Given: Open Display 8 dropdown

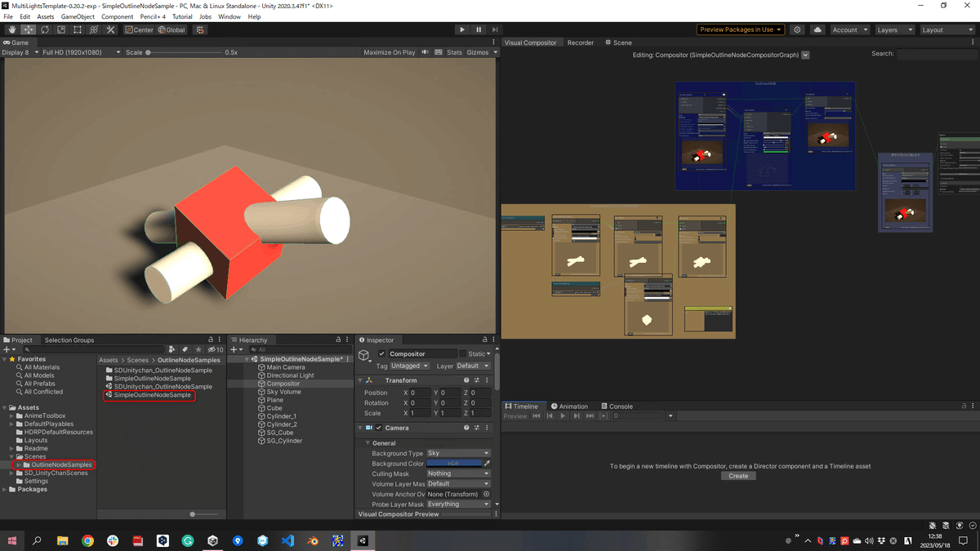Looking at the screenshot, I should 20,52.
